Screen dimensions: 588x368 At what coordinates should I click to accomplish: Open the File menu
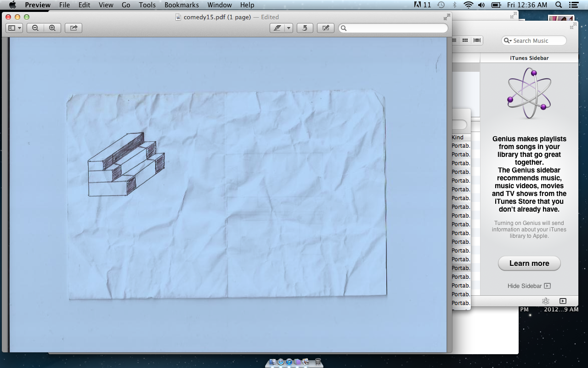[x=64, y=5]
